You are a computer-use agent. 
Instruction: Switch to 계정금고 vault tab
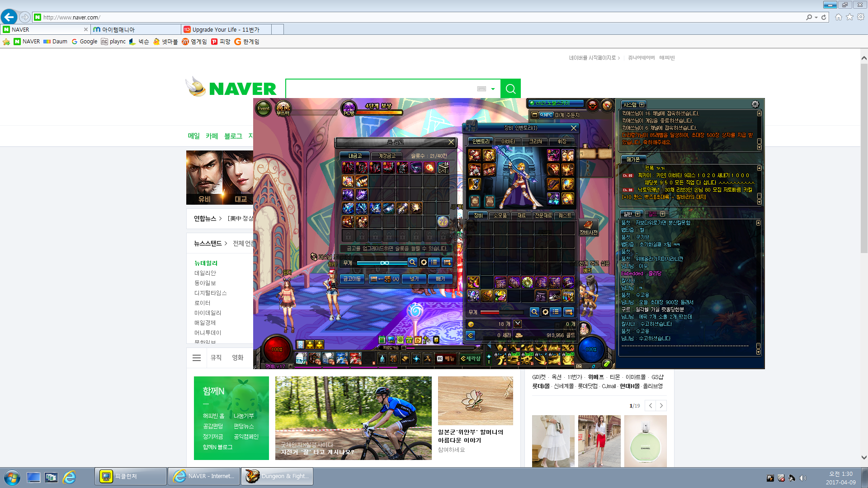point(387,156)
